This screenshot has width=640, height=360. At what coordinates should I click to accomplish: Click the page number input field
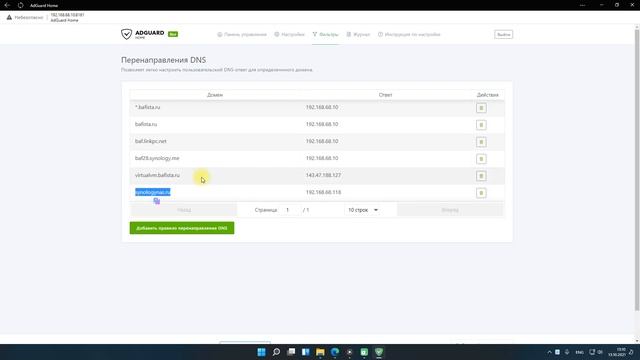point(289,210)
